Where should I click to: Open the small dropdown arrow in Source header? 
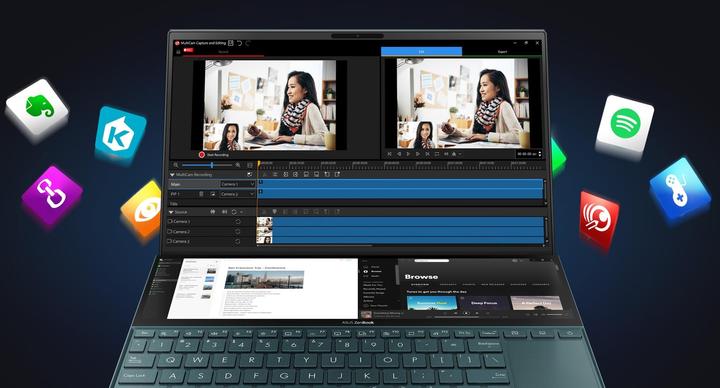click(242, 212)
